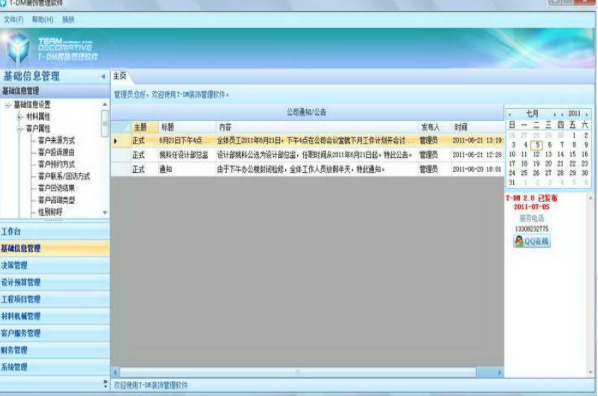Switch to the 主页 tab
Screen dimensions: 598x396
[x=120, y=76]
